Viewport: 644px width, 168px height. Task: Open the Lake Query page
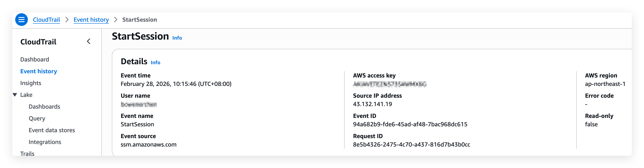coord(37,118)
